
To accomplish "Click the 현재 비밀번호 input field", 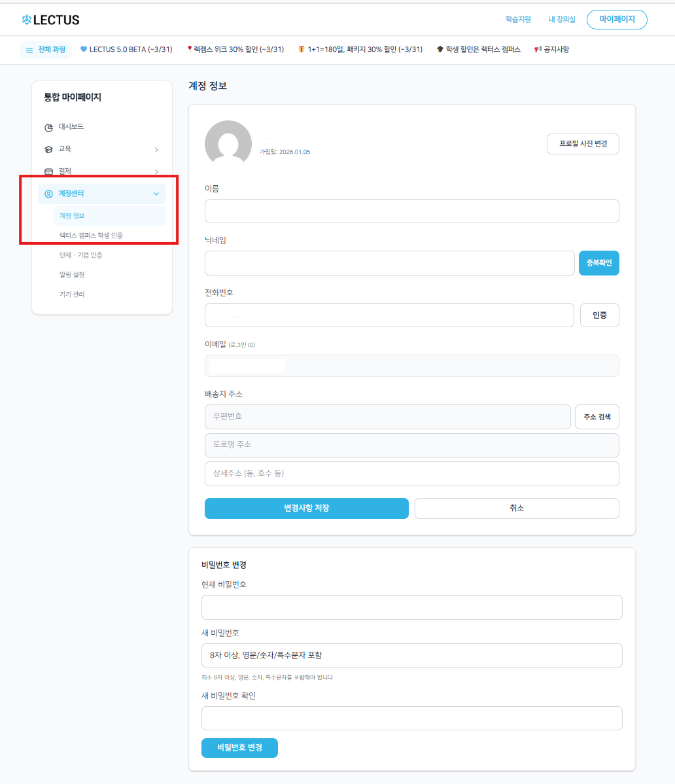I will point(411,607).
